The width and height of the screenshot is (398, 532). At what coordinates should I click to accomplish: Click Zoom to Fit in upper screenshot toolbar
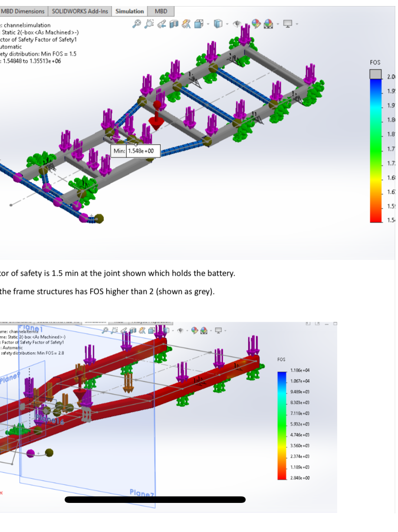(137, 23)
